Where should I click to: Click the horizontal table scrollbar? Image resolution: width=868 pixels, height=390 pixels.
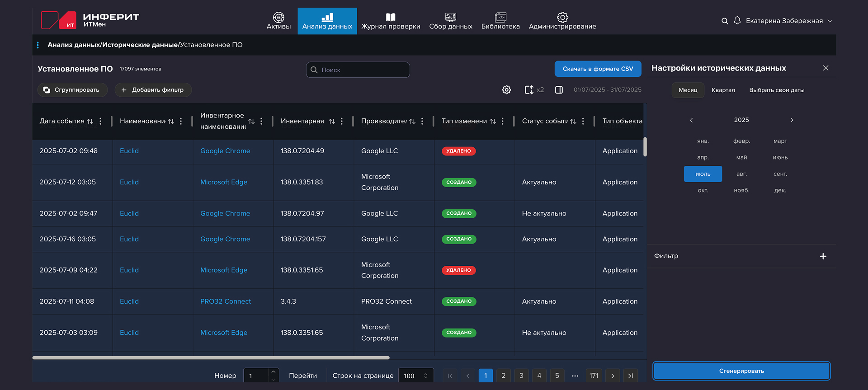pyautogui.click(x=211, y=357)
